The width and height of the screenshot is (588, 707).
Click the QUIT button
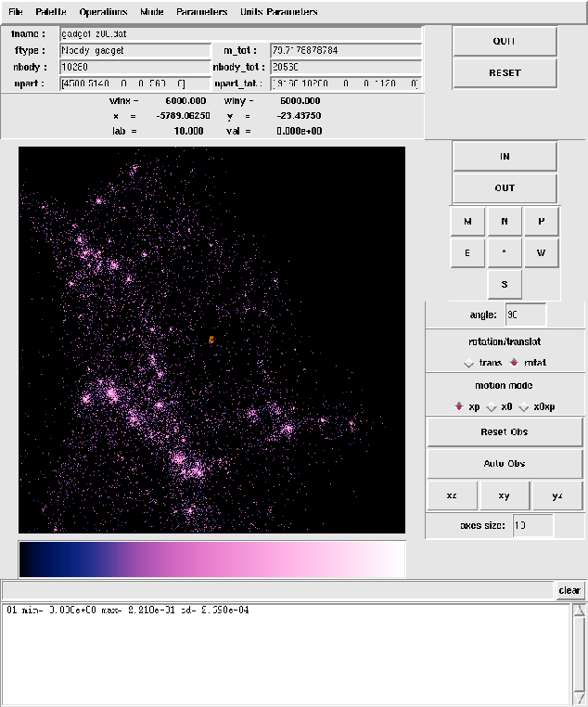(505, 41)
